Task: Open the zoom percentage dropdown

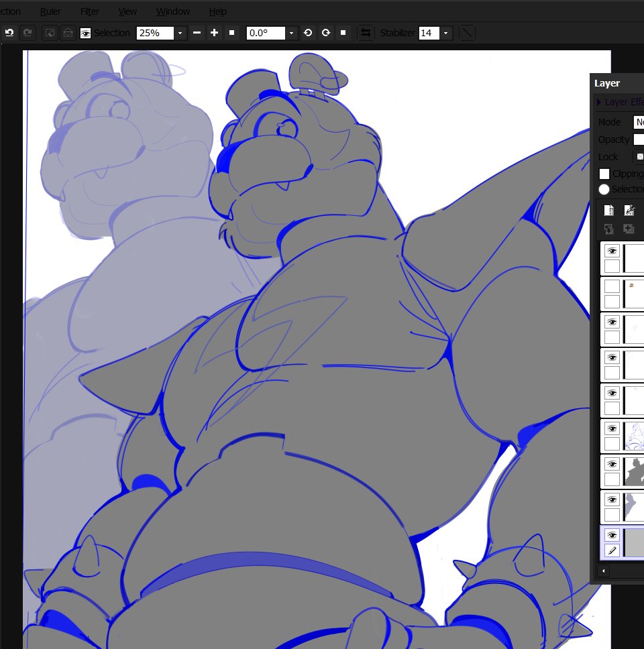Action: tap(180, 33)
